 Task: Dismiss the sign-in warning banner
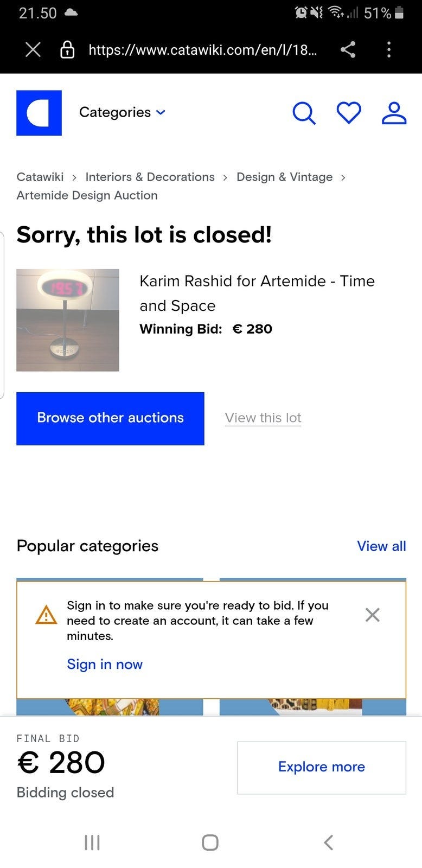pos(372,615)
